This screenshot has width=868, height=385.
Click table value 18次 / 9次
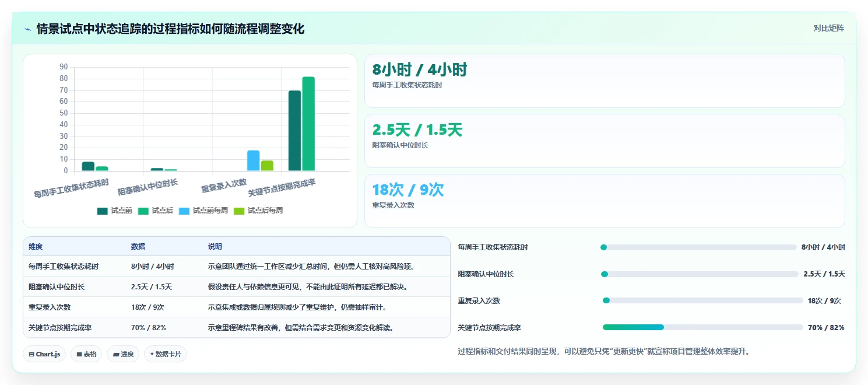pos(147,307)
